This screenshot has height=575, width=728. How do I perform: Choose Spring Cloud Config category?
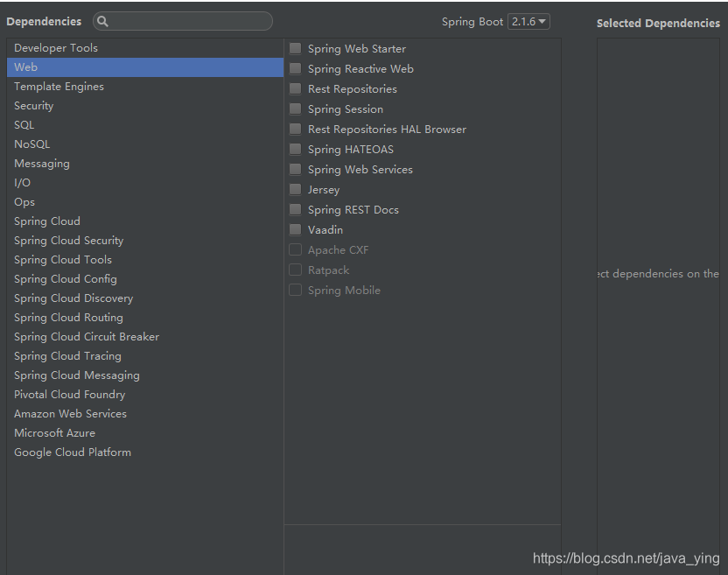(145, 279)
